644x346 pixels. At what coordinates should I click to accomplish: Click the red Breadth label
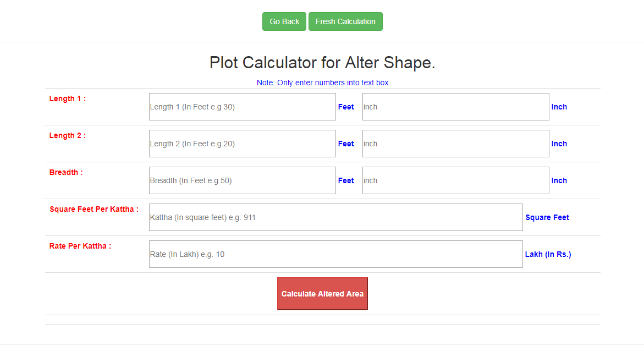66,172
